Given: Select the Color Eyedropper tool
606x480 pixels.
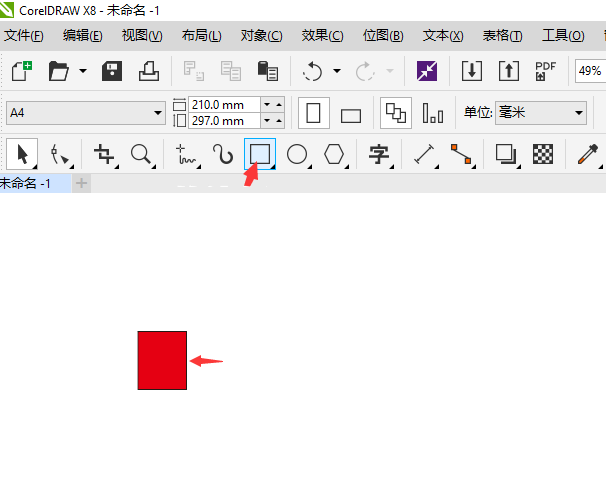Looking at the screenshot, I should [589, 154].
